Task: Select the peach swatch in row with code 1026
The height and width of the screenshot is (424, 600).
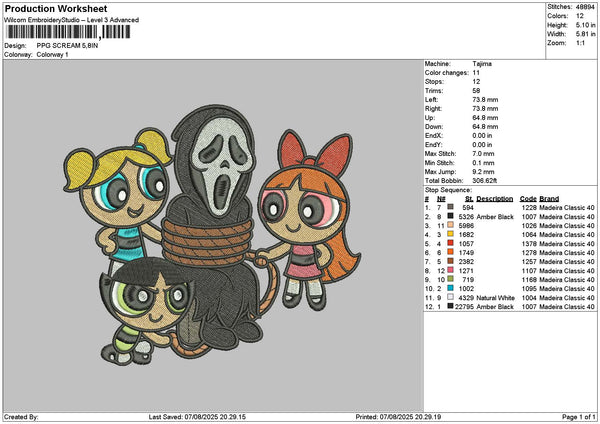Action: coord(450,225)
